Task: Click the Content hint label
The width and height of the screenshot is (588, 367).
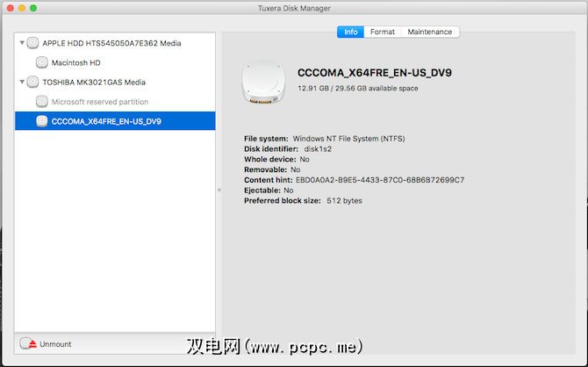Action: tap(269, 180)
